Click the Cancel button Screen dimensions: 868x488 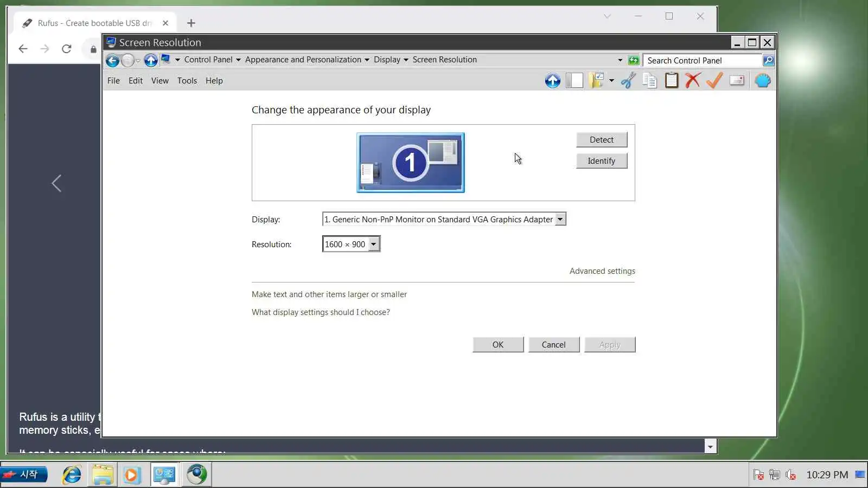(554, 344)
